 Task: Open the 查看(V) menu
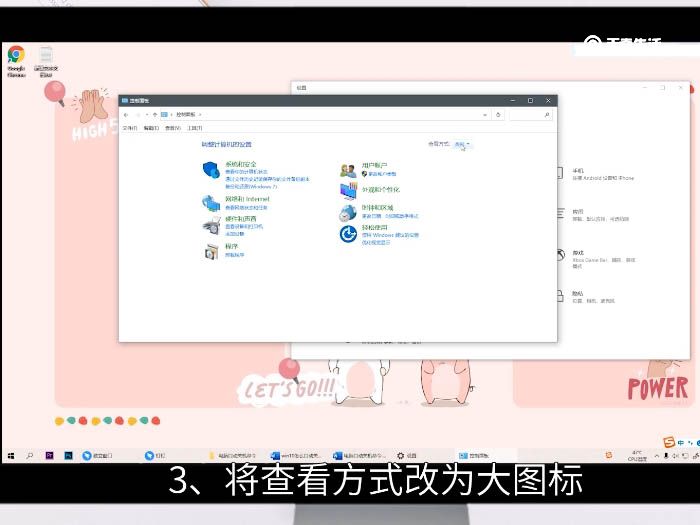(173, 128)
